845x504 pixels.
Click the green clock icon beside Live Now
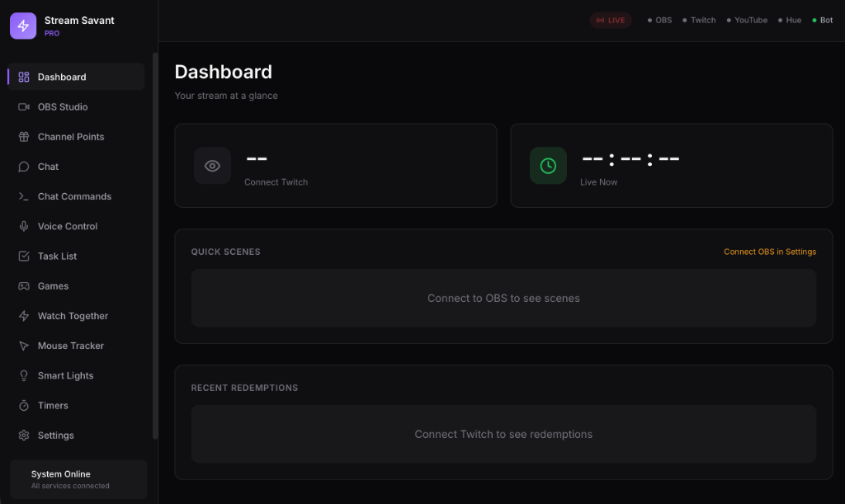click(548, 165)
